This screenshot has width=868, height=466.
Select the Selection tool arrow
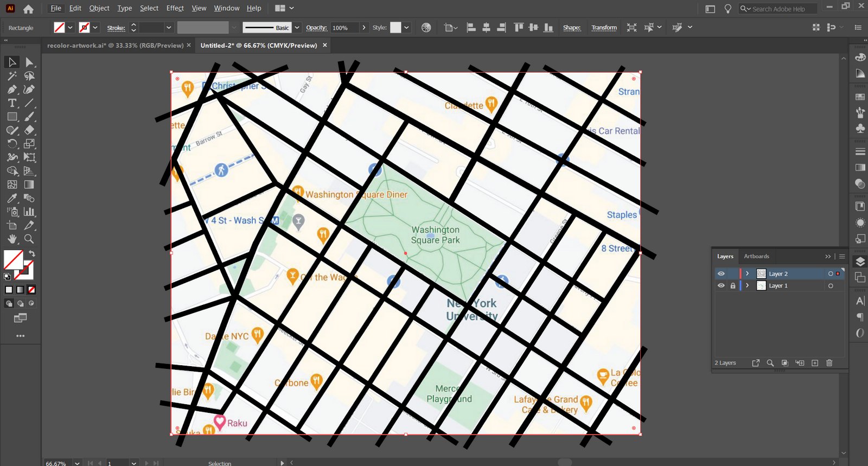tap(12, 62)
